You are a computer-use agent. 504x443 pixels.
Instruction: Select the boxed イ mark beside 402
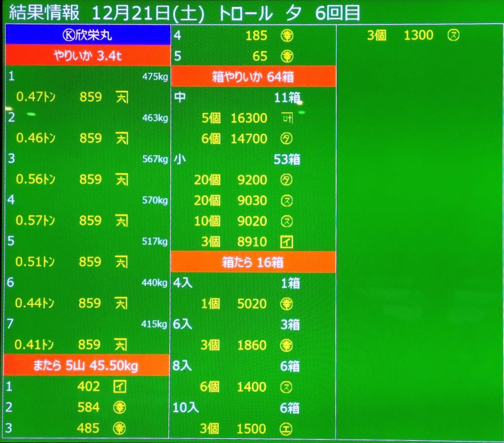click(120, 387)
